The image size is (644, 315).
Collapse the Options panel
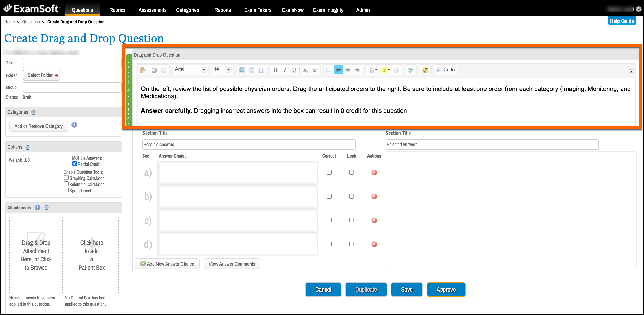(28, 147)
